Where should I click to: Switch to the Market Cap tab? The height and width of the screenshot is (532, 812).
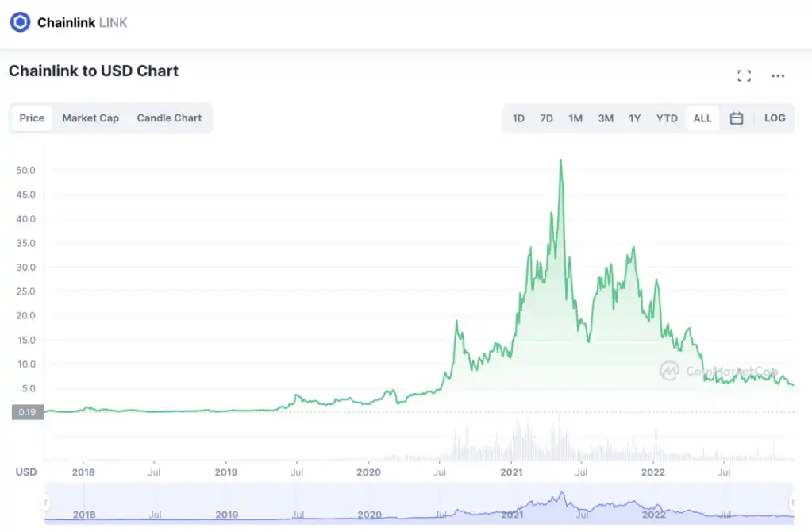(90, 118)
